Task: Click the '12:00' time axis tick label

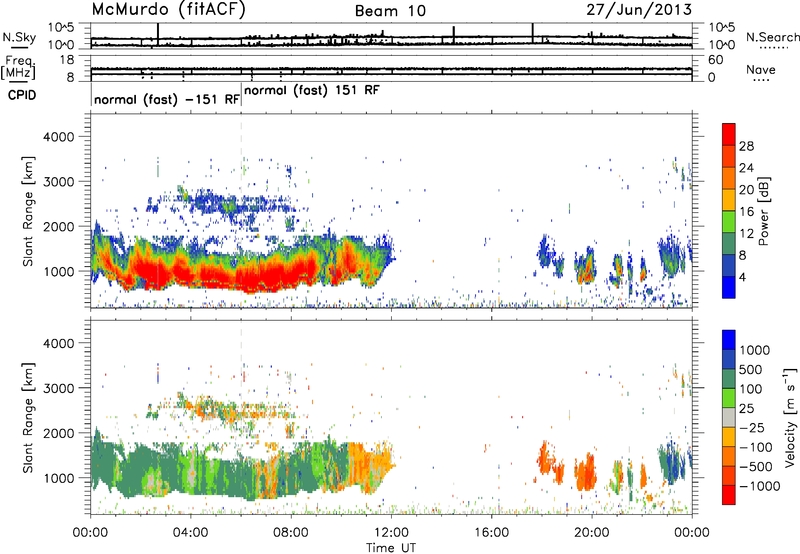Action: [391, 533]
